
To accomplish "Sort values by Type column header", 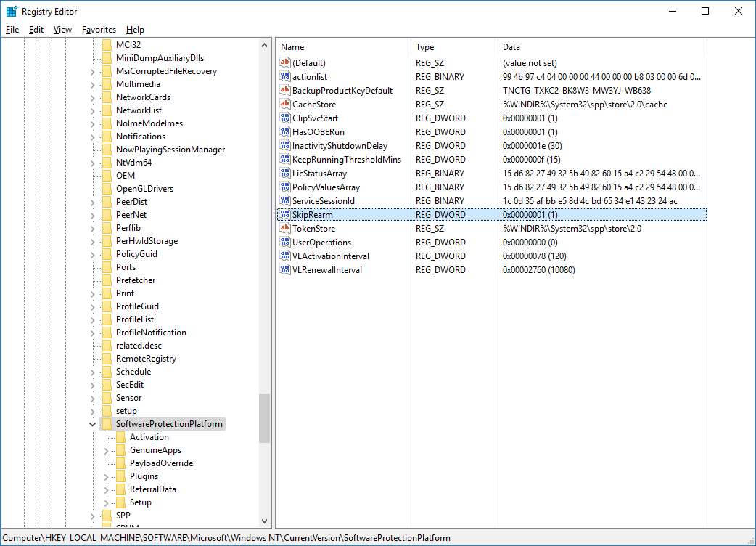I will click(454, 46).
